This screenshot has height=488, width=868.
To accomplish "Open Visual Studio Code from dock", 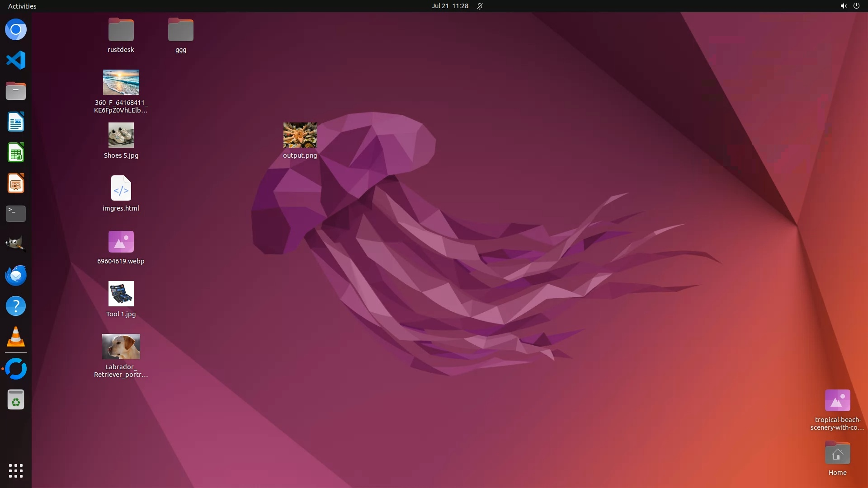I will (x=16, y=60).
